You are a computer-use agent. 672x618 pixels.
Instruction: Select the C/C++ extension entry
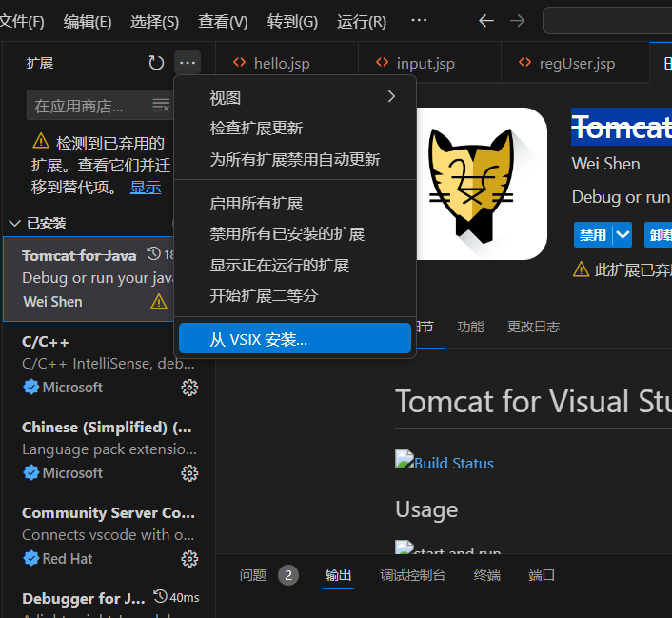click(x=109, y=365)
